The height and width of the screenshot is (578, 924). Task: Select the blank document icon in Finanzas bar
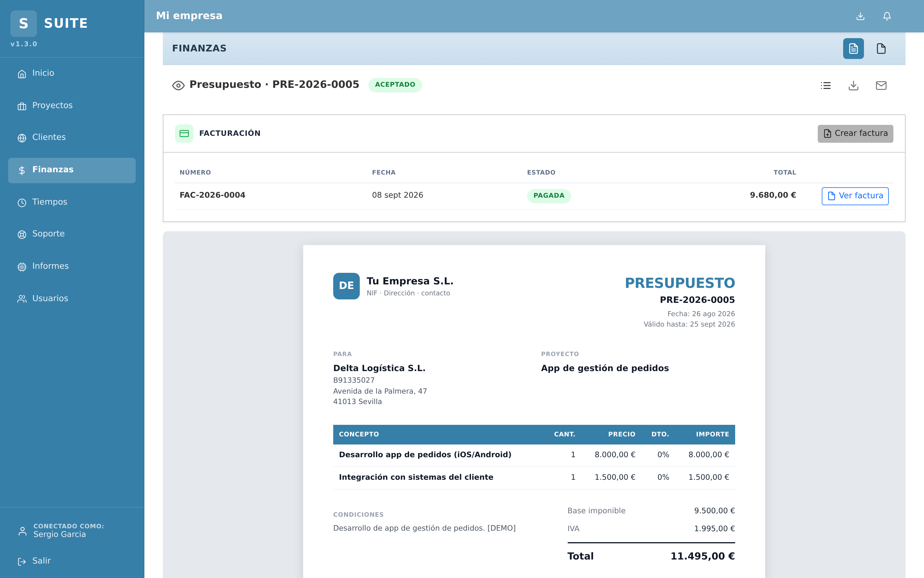pyautogui.click(x=881, y=49)
